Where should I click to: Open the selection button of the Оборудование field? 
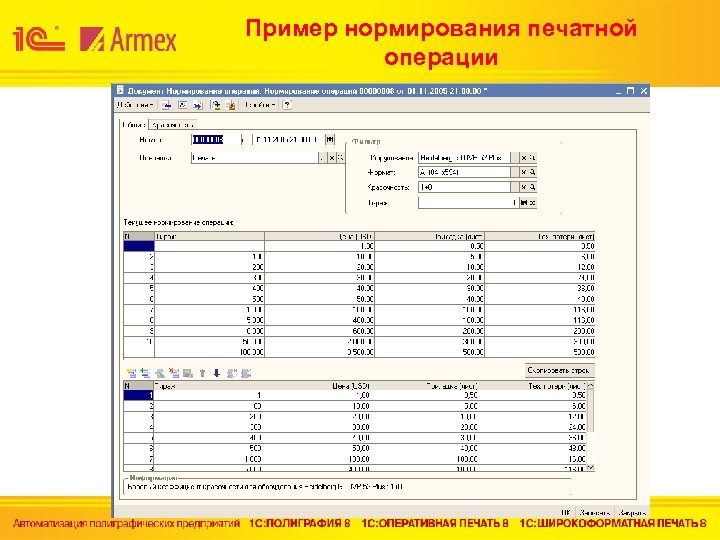(515, 158)
